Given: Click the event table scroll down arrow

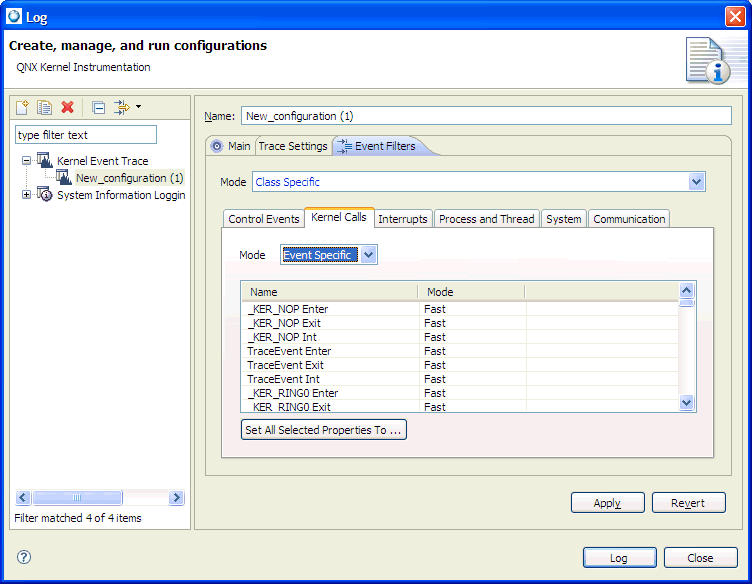Looking at the screenshot, I should tap(686, 402).
